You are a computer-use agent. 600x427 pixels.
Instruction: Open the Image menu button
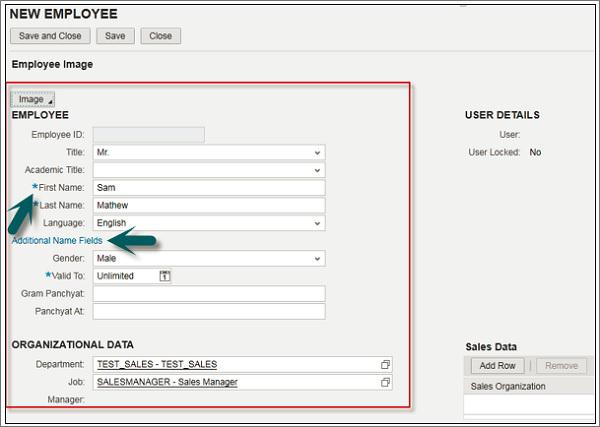pos(33,99)
